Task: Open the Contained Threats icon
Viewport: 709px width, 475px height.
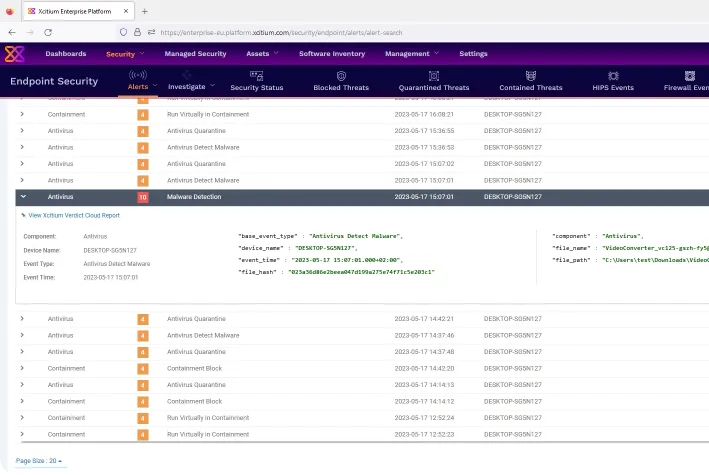Action: pyautogui.click(x=531, y=76)
